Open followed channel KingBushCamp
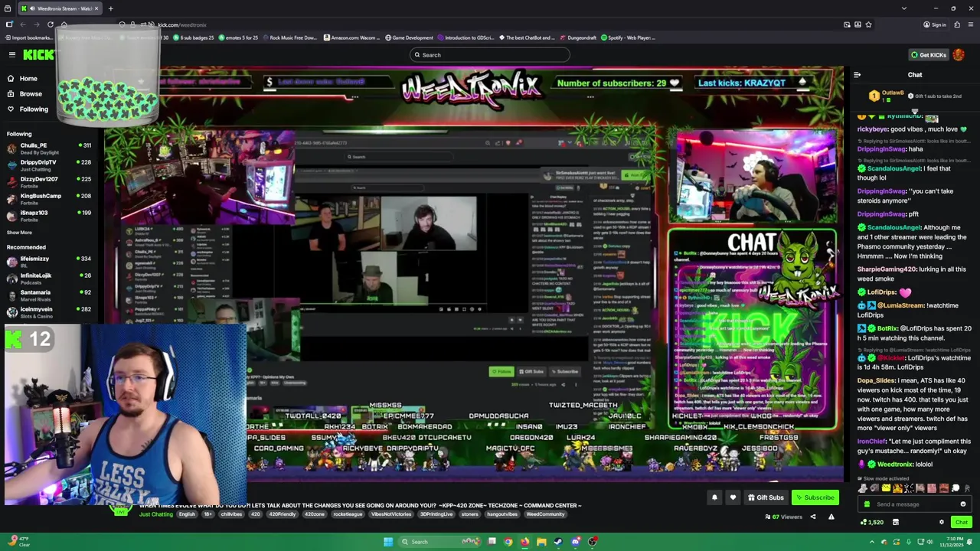The height and width of the screenshot is (551, 980). click(49, 199)
